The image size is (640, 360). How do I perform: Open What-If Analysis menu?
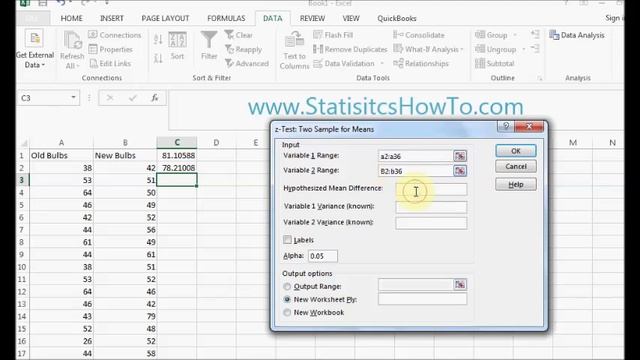[x=428, y=49]
